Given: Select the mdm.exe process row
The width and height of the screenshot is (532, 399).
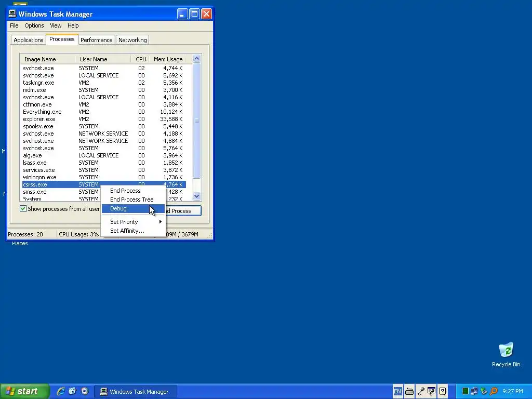Looking at the screenshot, I should tap(104, 90).
